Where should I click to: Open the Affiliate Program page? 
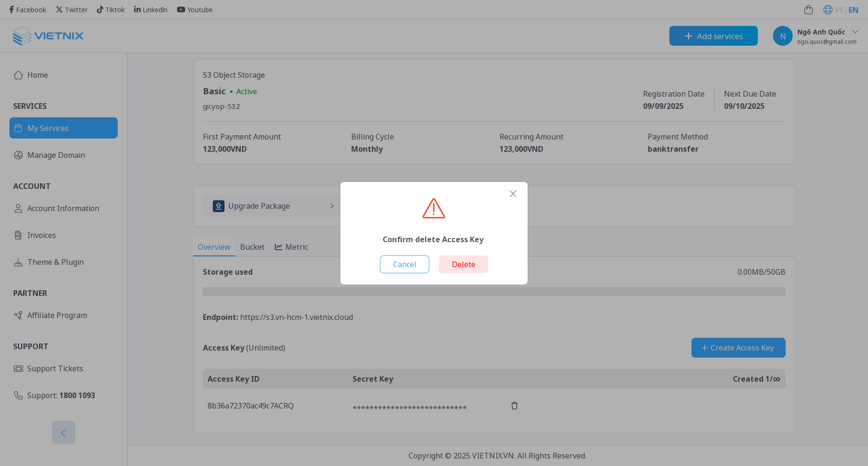coord(56,315)
